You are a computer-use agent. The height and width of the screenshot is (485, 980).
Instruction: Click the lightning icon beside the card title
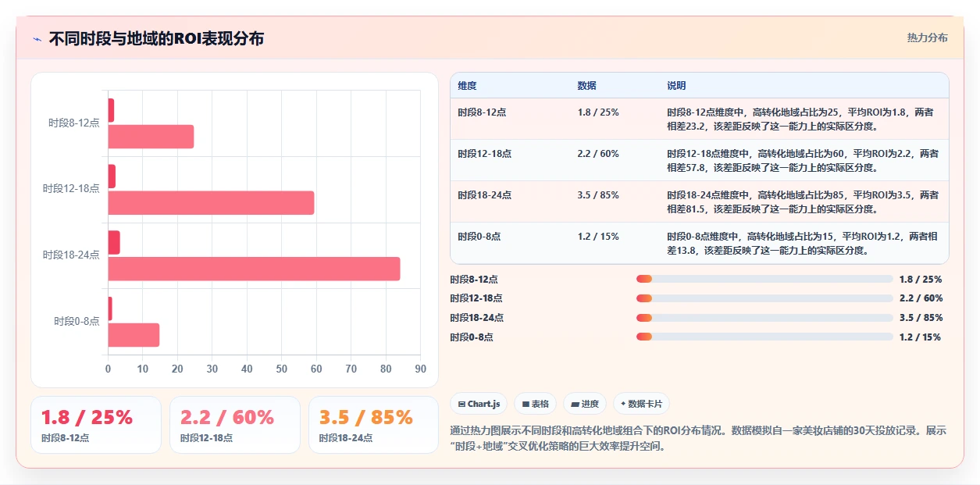point(37,38)
